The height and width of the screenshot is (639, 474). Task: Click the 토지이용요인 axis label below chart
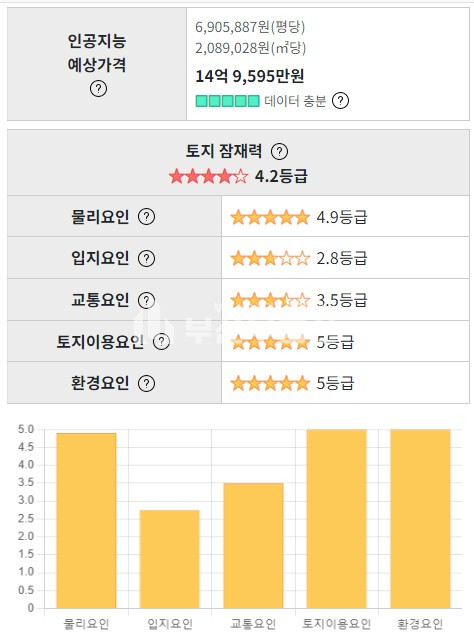337,624
